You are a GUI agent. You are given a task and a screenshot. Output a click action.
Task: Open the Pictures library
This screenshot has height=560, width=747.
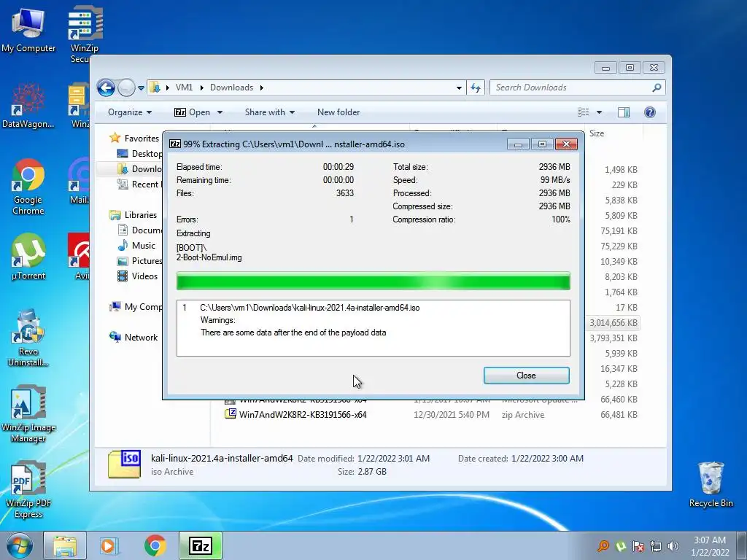[140, 261]
